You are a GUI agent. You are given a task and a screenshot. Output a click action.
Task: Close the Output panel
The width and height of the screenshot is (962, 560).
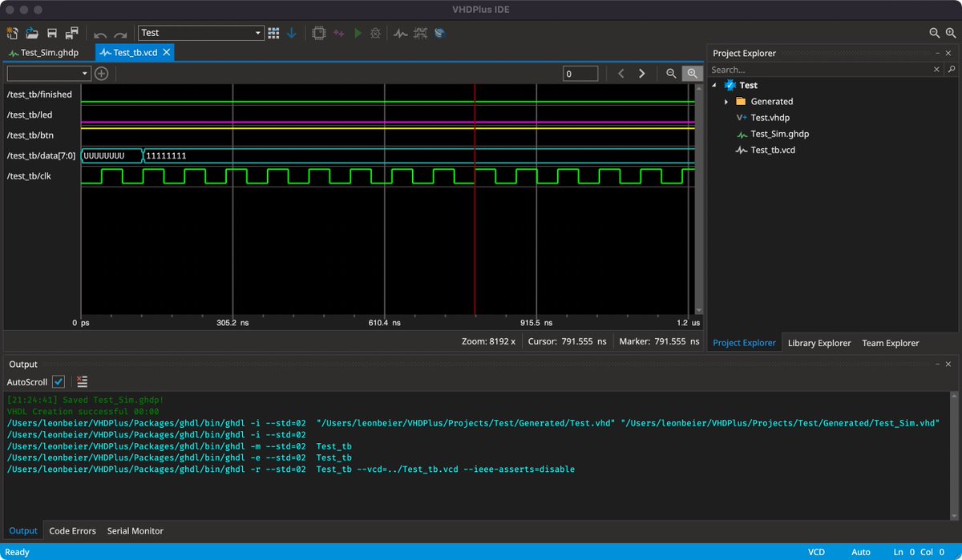click(949, 364)
